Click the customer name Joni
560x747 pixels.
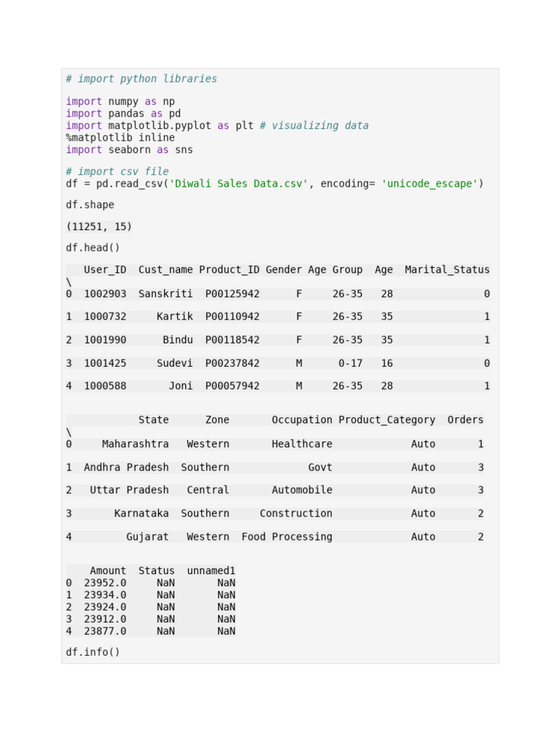coord(181,386)
